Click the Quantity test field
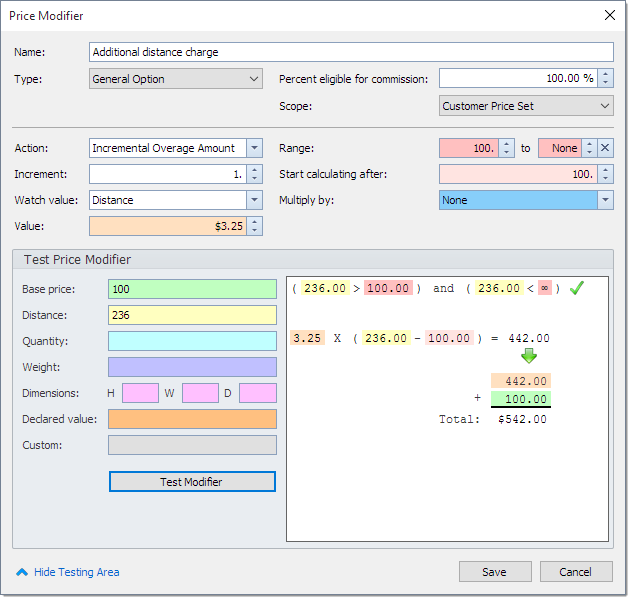 (x=192, y=341)
